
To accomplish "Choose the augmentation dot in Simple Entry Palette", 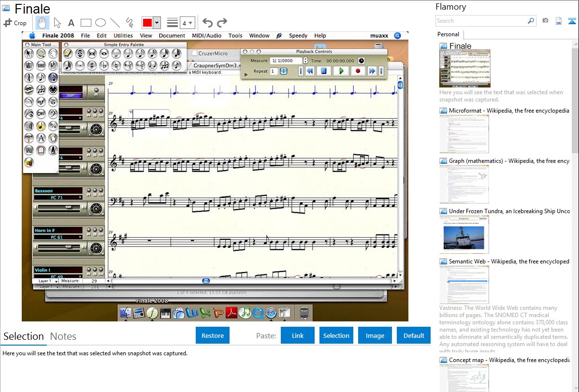I will (80, 66).
